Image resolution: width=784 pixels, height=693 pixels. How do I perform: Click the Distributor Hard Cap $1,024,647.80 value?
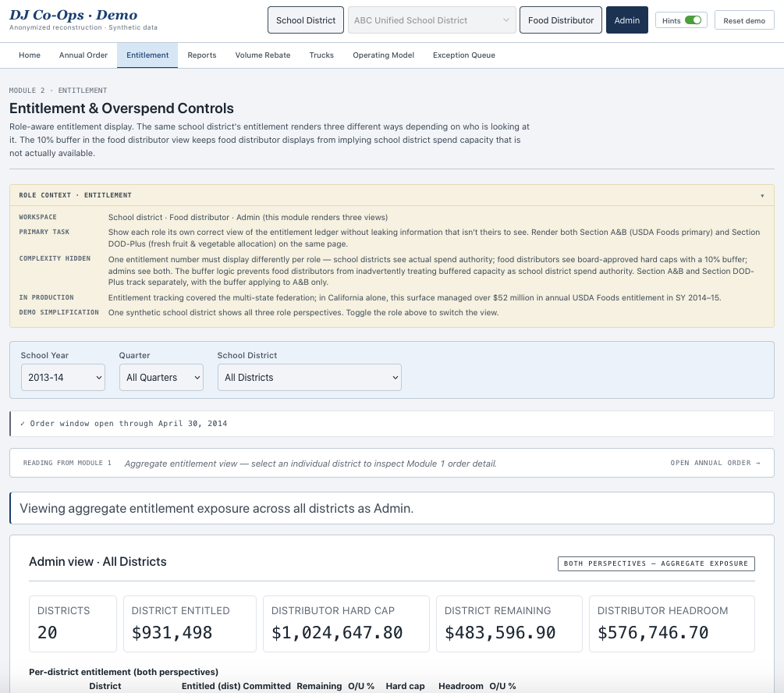click(337, 632)
